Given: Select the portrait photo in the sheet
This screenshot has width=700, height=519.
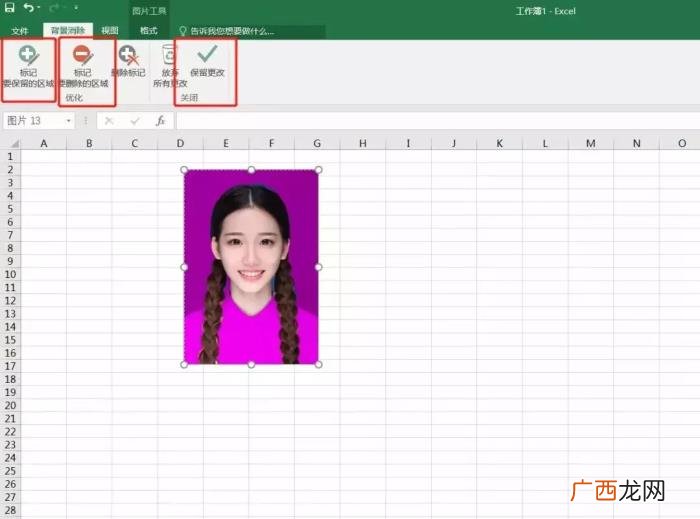Looking at the screenshot, I should [251, 267].
